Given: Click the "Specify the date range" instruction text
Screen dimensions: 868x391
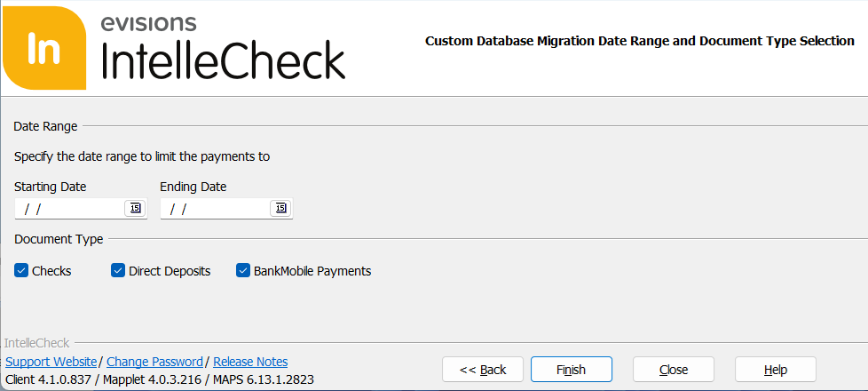Looking at the screenshot, I should tap(142, 157).
